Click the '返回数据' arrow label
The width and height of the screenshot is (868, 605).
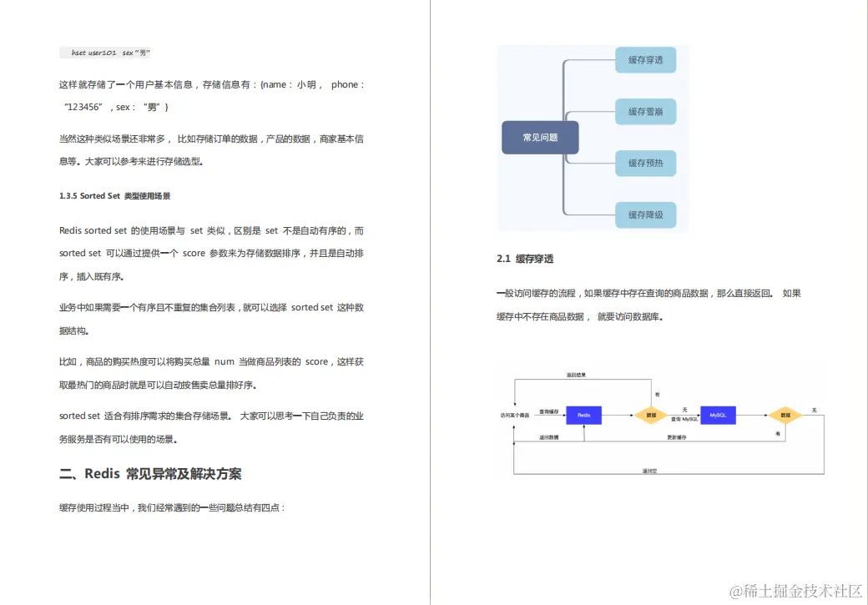tap(549, 437)
